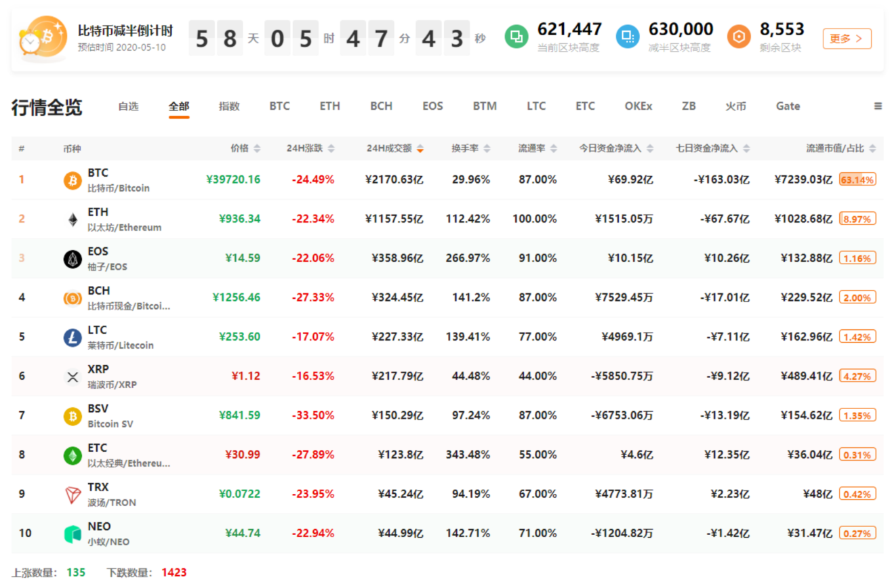Open the BTM market tab
Image resolution: width=892 pixels, height=588 pixels.
point(485,106)
